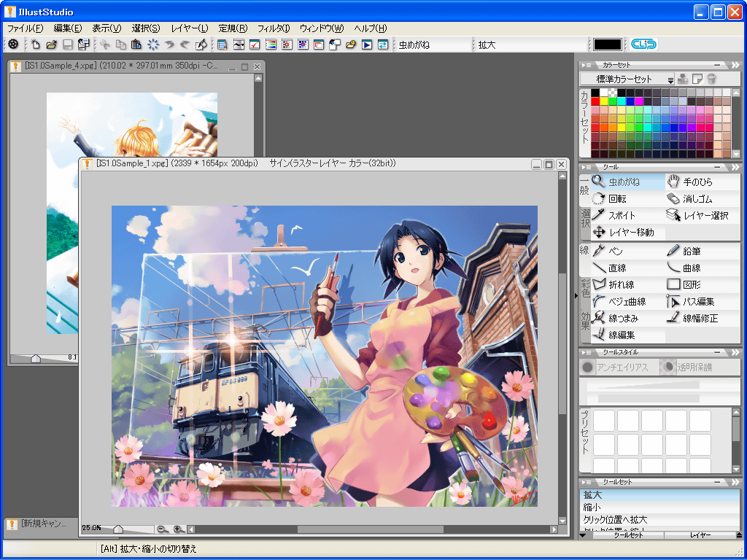Open the フィルタ(I) menu

click(274, 28)
